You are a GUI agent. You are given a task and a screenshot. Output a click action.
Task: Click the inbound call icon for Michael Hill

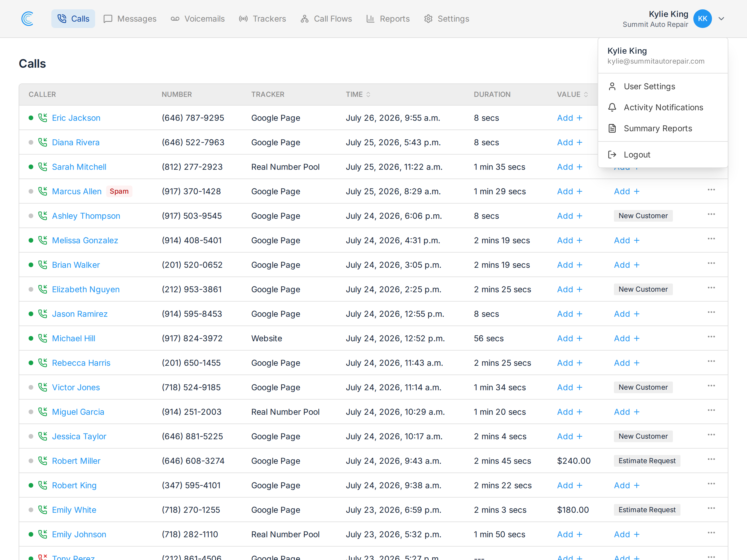(x=43, y=338)
